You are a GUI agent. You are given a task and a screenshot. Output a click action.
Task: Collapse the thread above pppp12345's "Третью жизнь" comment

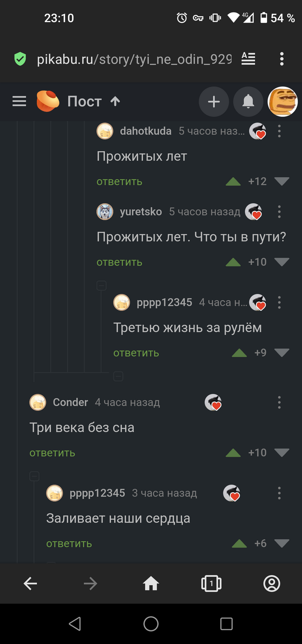point(101,286)
